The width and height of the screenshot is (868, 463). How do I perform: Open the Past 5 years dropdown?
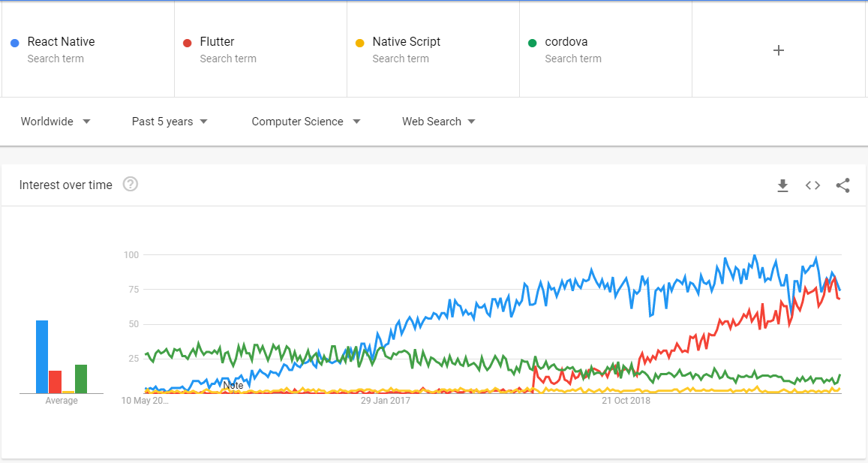[x=170, y=122]
